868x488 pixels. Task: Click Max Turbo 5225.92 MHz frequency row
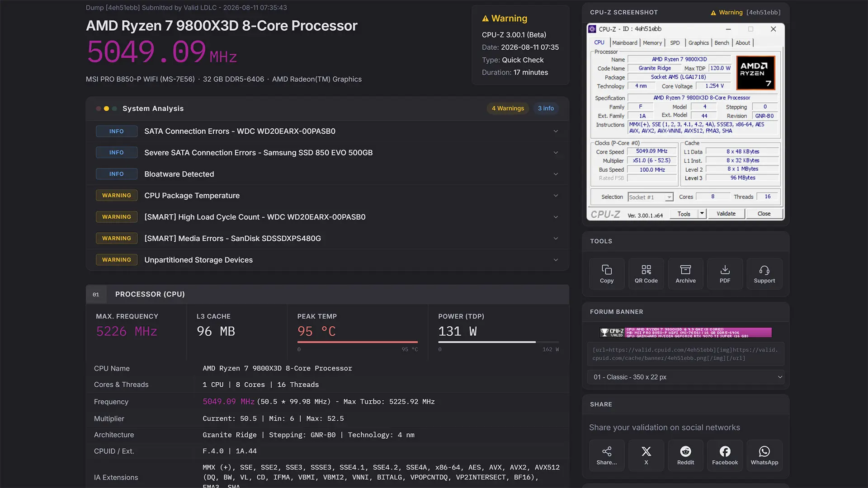tap(327, 402)
